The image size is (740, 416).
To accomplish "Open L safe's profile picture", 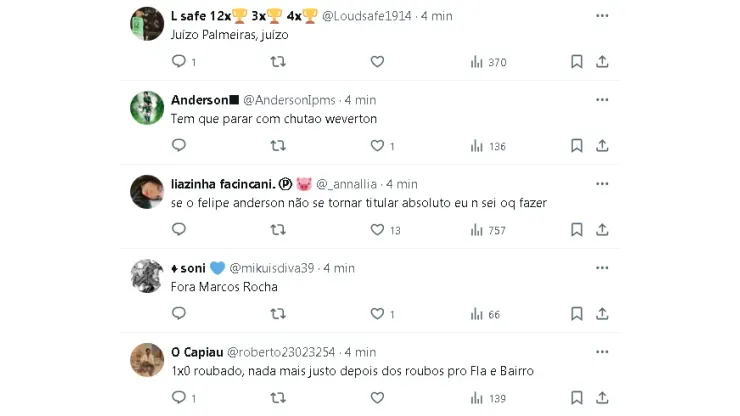I will tap(147, 23).
